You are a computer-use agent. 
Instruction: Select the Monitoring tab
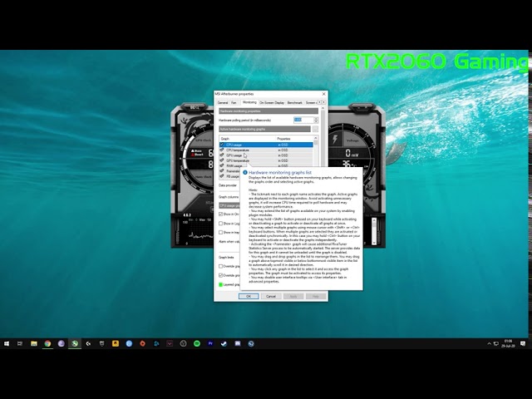[249, 102]
